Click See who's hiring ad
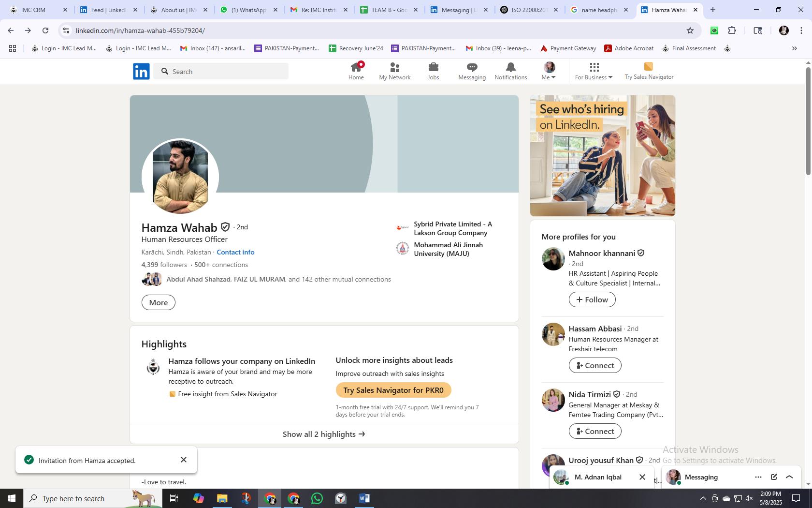 tap(602, 156)
